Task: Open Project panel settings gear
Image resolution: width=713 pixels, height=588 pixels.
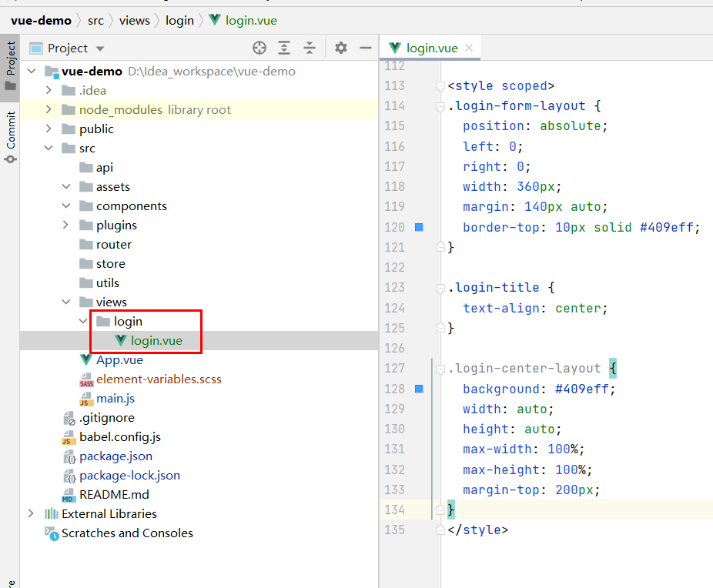Action: [x=341, y=48]
